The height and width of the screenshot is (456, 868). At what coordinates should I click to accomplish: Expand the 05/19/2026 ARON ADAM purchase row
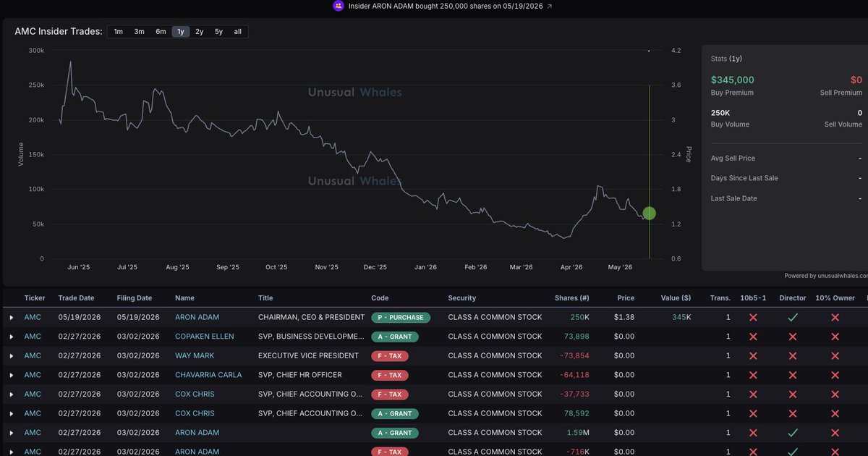pyautogui.click(x=12, y=317)
